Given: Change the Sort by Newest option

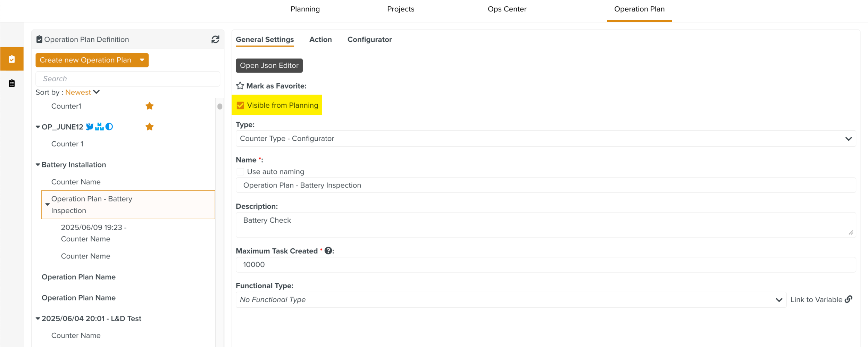Looking at the screenshot, I should coord(83,92).
